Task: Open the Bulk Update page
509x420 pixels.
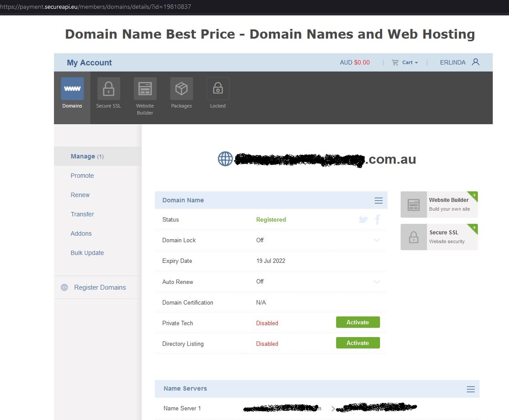Action: coord(87,253)
